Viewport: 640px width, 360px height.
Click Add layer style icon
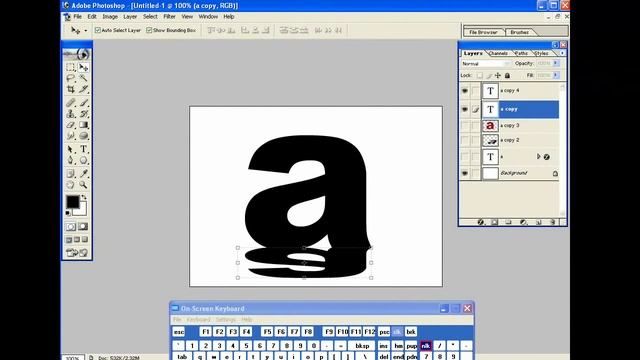tap(481, 222)
